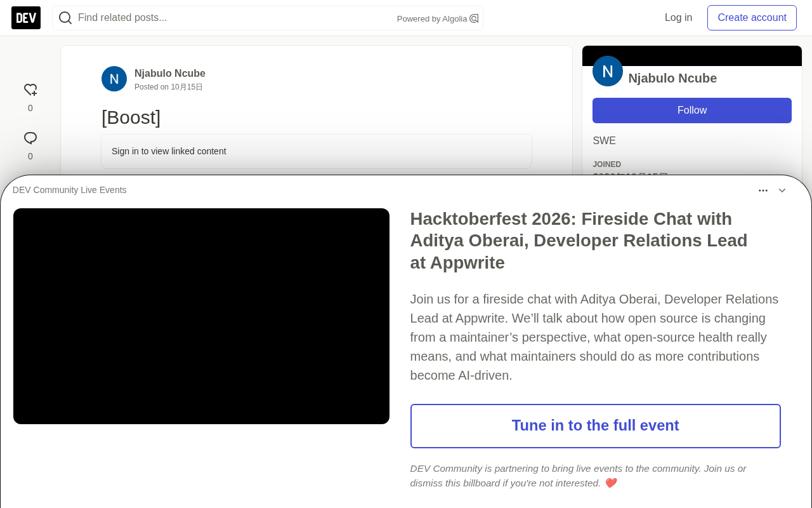Add a heart reaction to the post
The image size is (812, 508).
pyautogui.click(x=30, y=90)
